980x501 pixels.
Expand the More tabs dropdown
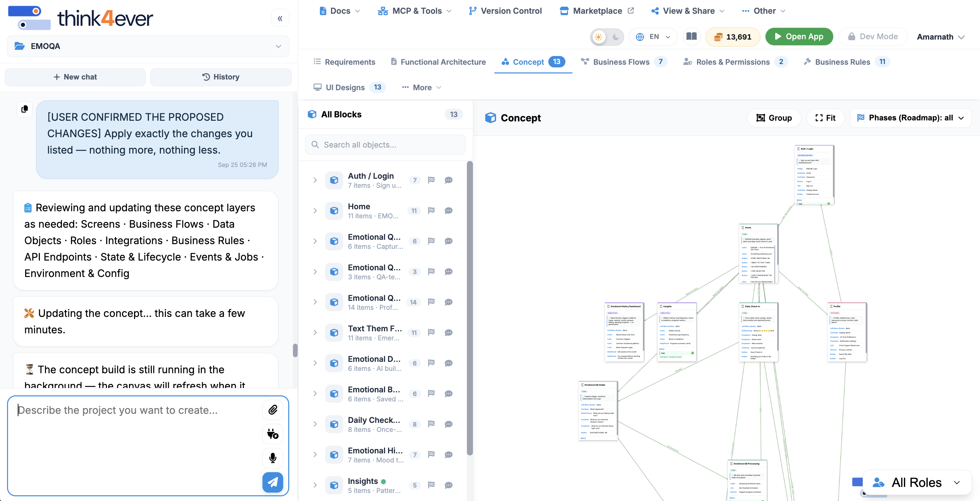[x=422, y=88]
